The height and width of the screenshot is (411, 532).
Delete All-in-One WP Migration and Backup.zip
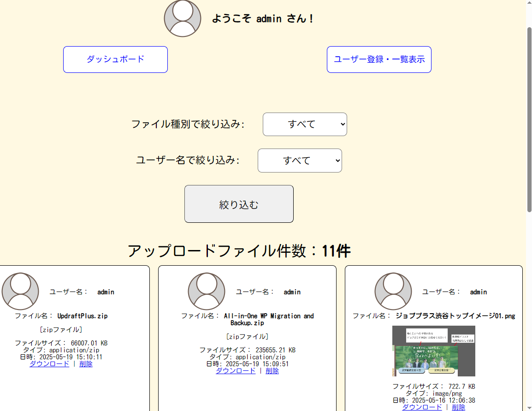click(272, 371)
